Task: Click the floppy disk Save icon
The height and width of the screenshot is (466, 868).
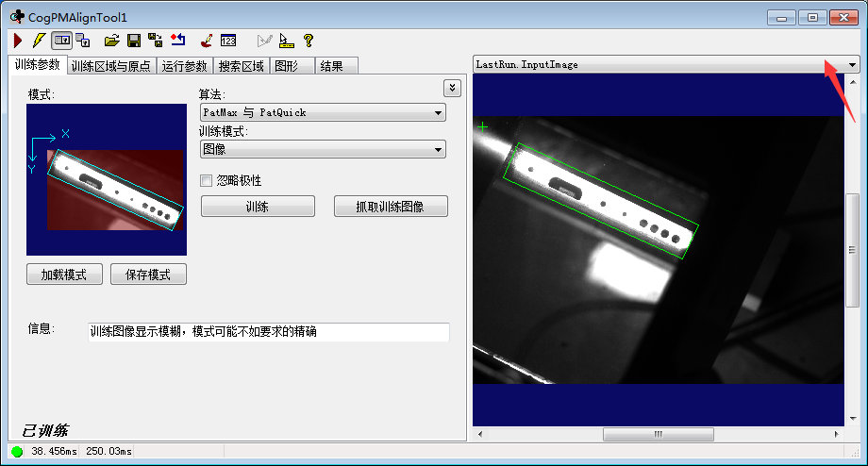Action: coord(134,41)
